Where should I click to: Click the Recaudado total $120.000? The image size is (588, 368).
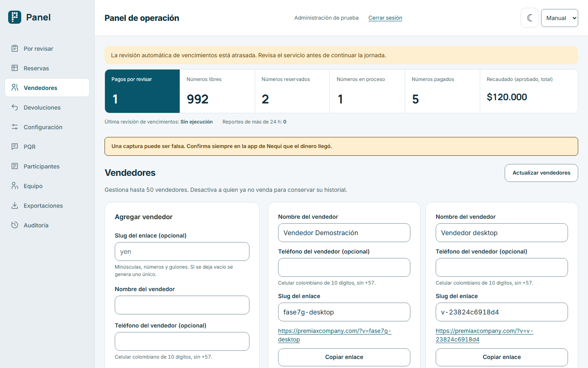point(507,97)
